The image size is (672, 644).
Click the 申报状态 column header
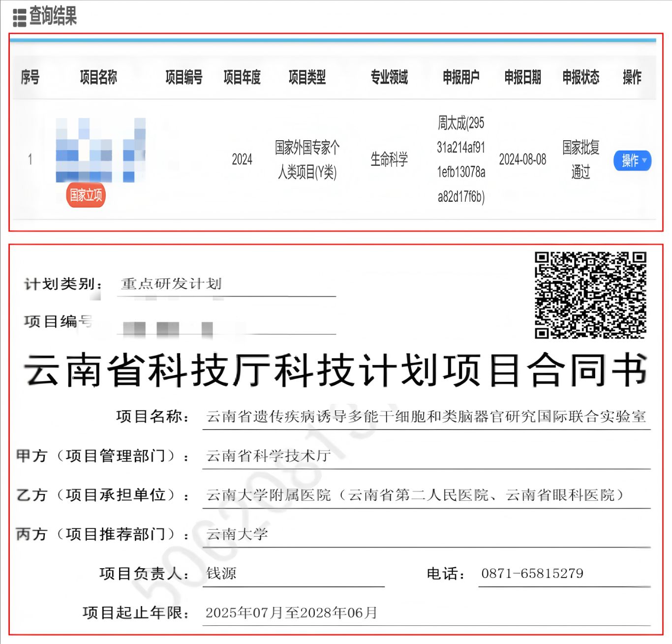(581, 77)
